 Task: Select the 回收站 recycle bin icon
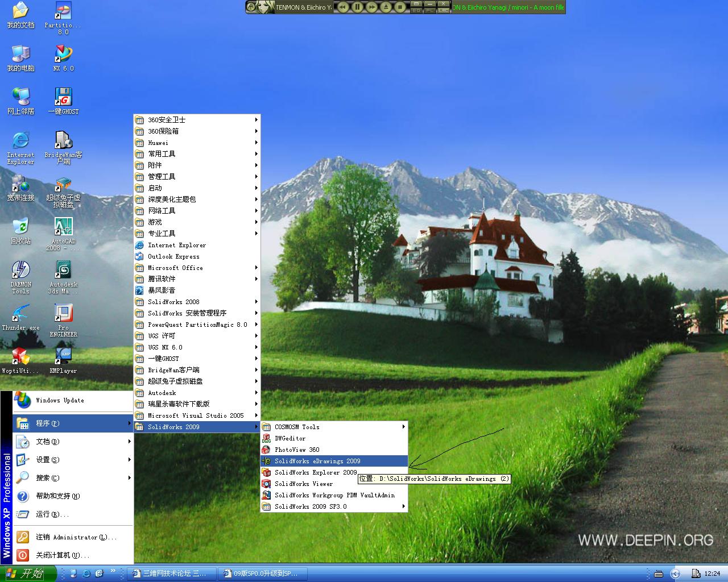tap(20, 231)
